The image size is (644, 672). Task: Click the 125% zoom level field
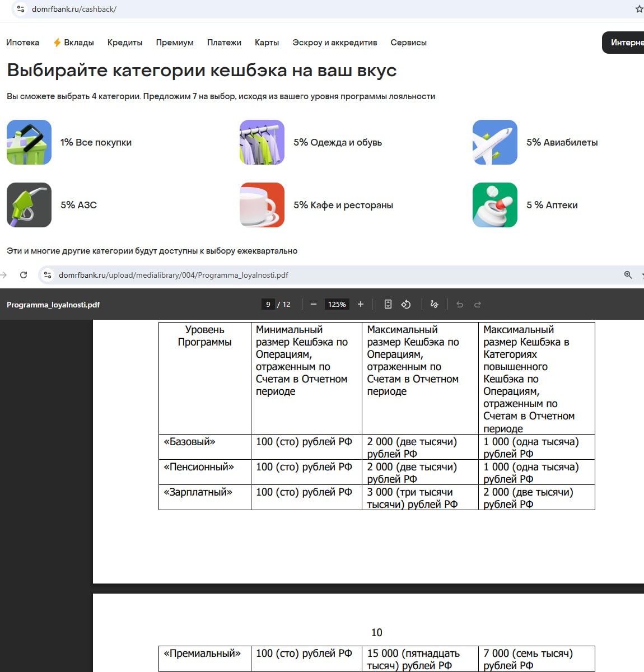[x=337, y=304]
